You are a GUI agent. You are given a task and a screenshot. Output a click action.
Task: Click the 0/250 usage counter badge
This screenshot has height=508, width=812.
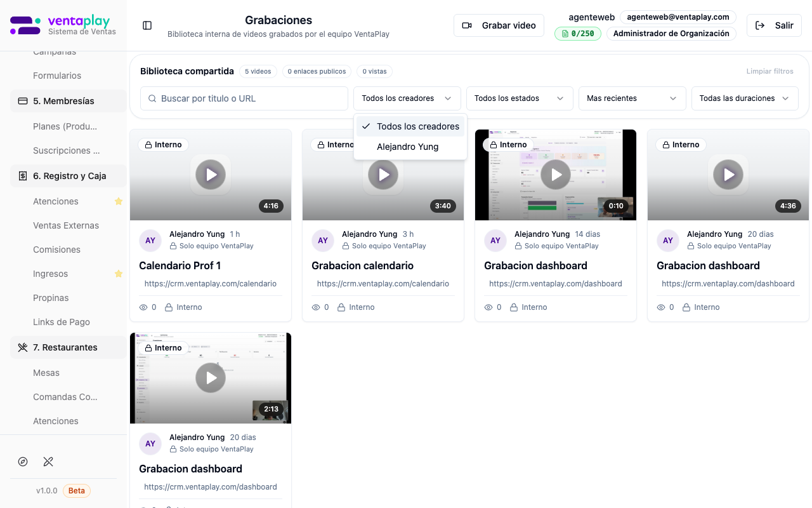coord(578,34)
